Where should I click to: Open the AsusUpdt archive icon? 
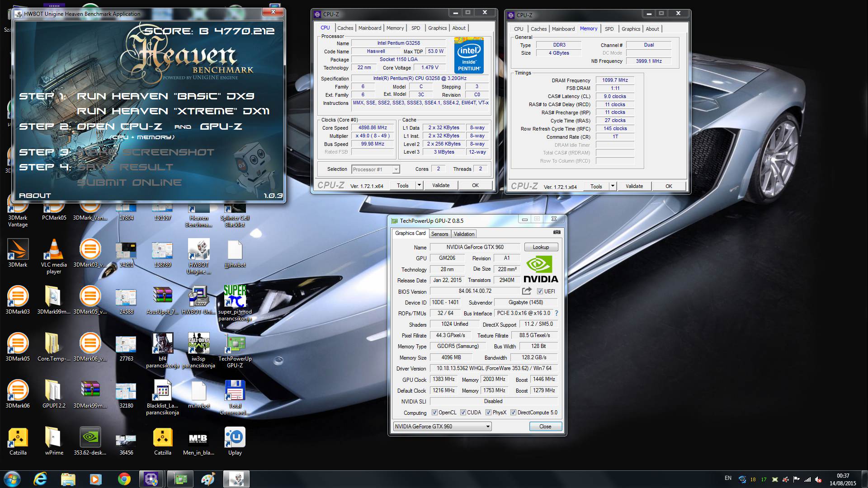pos(162,300)
